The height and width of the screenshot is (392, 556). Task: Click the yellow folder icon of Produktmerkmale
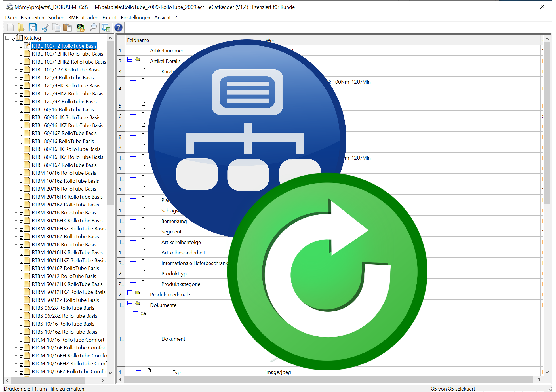[x=138, y=293]
